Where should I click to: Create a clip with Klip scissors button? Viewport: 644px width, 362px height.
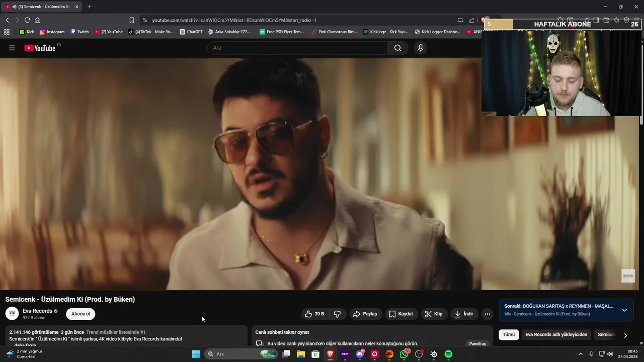(434, 314)
